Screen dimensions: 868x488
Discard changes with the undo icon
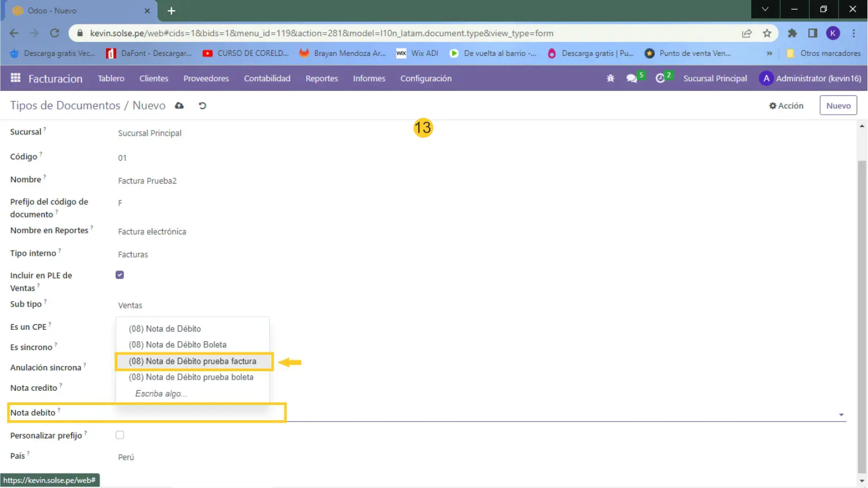coord(202,106)
